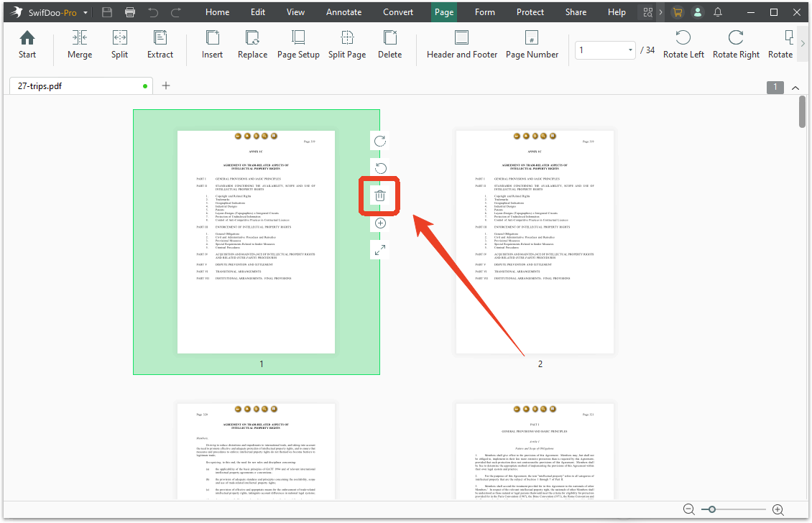Viewport: 812px width, 523px height.
Task: Expand the page number dropdown
Action: pos(630,50)
